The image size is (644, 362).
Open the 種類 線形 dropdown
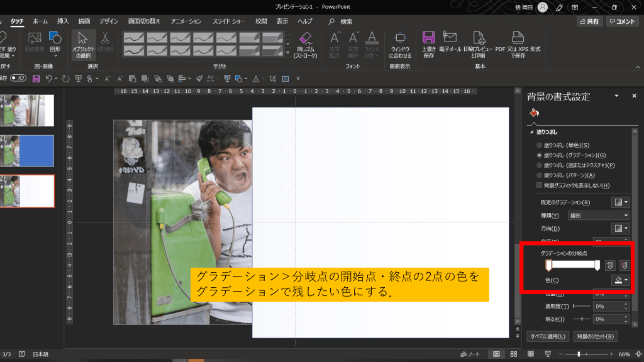coord(598,215)
